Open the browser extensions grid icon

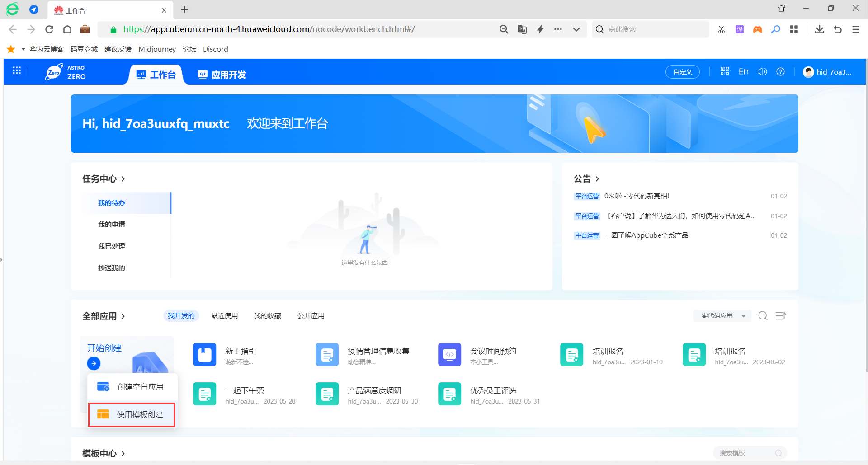[794, 29]
